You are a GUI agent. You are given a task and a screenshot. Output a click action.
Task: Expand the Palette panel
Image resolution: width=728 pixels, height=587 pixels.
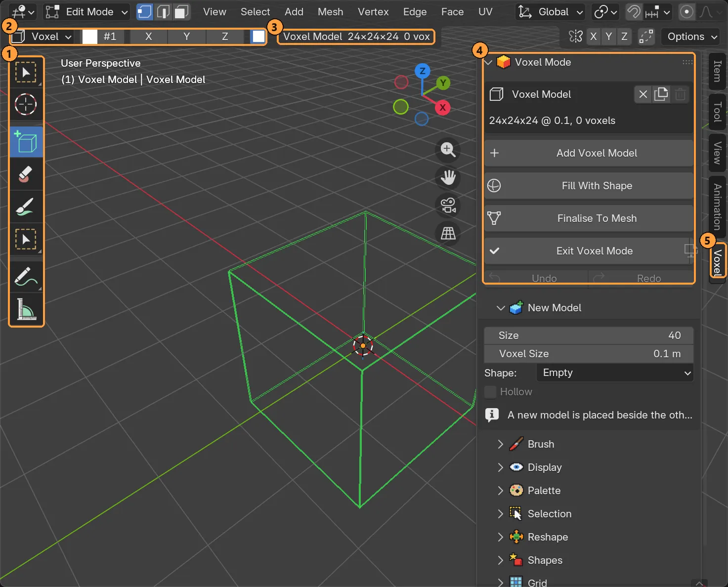click(x=501, y=491)
